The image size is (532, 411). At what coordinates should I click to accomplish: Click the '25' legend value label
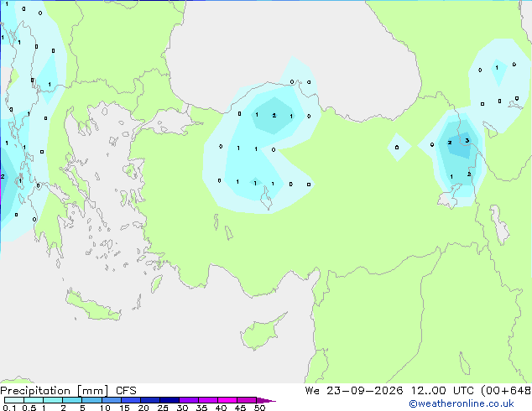(163, 408)
